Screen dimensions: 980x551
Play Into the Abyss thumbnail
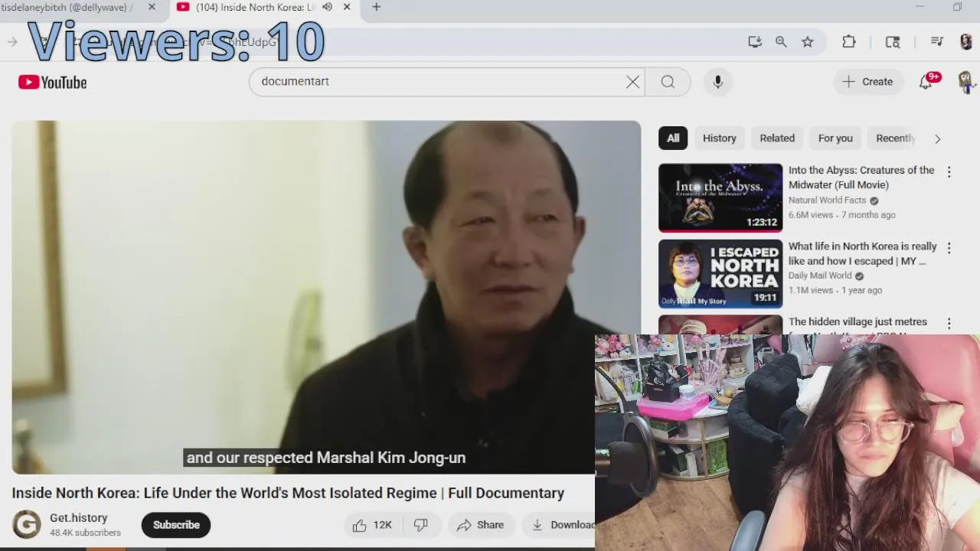(720, 197)
